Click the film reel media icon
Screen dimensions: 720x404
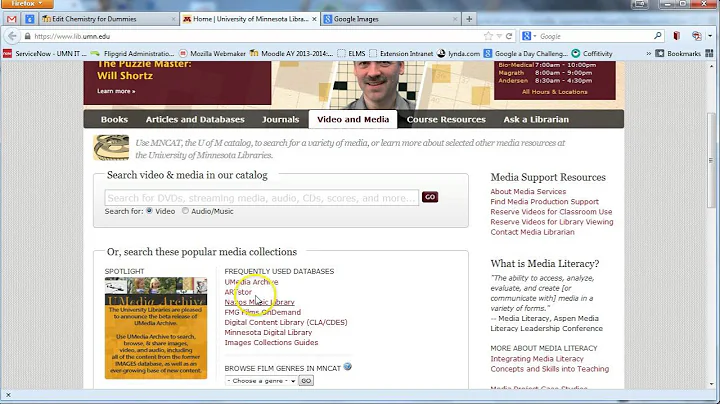[x=111, y=147]
